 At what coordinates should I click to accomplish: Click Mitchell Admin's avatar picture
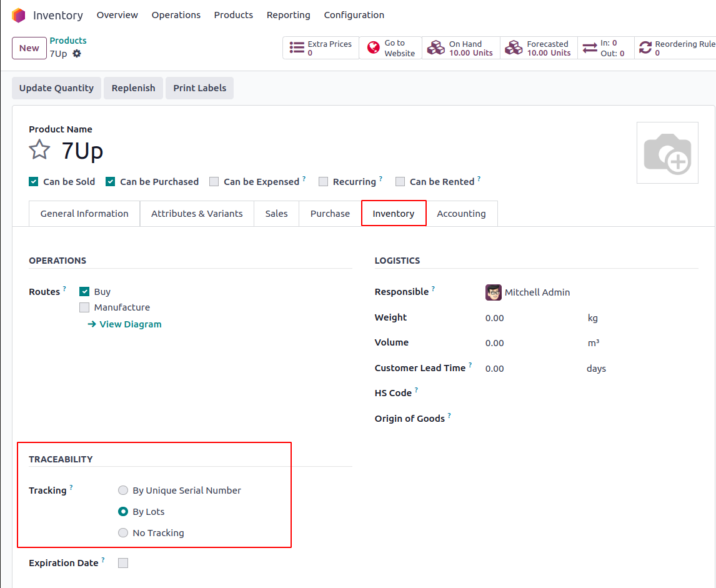[x=493, y=292]
